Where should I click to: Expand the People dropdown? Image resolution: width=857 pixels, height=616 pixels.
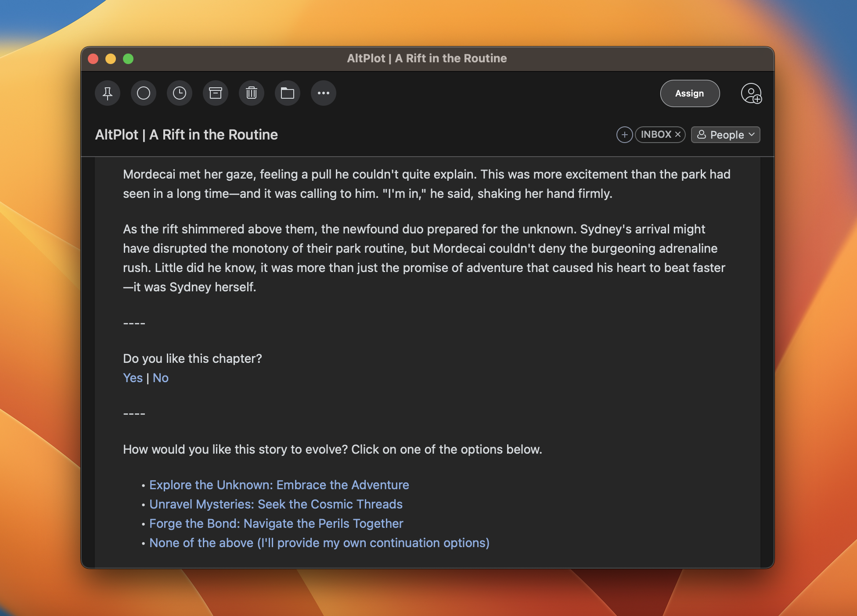(x=725, y=135)
